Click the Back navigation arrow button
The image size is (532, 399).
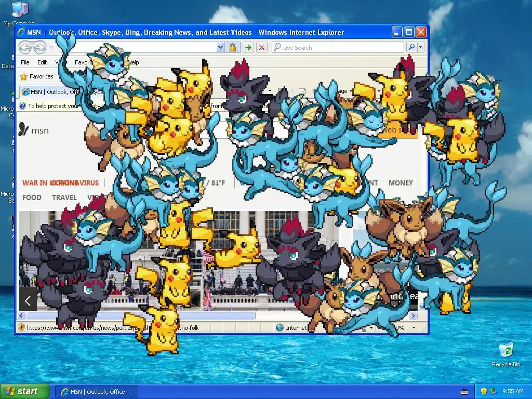[25, 47]
